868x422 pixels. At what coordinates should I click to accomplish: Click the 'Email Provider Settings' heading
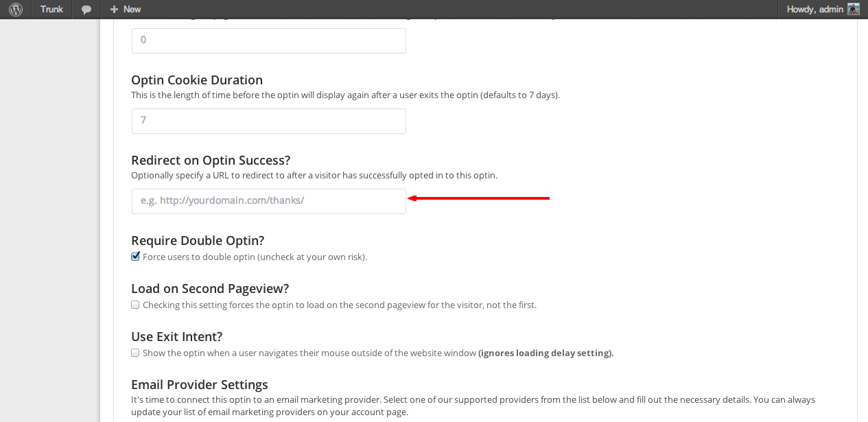[199, 384]
